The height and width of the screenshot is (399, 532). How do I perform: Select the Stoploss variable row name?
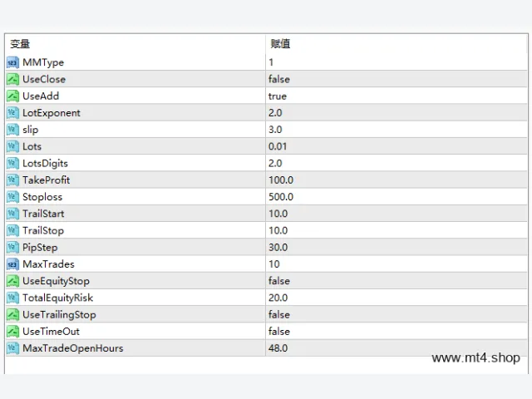42,197
